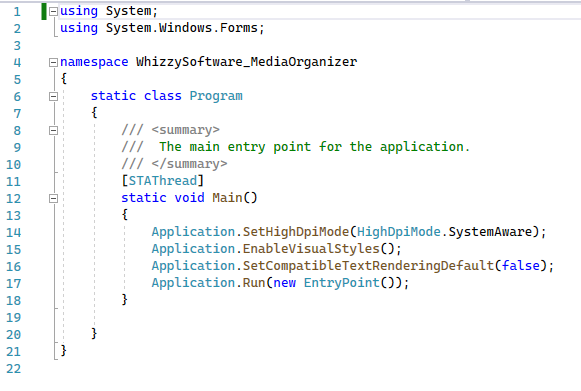Click the green change marker beside line 1

(x=44, y=11)
